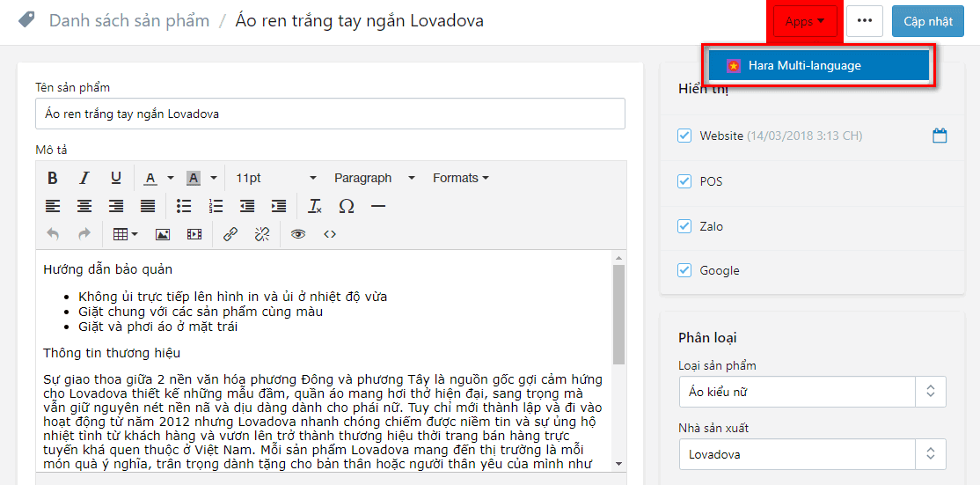Open the Loại sản phẩm dropdown
980x485 pixels.
812,392
